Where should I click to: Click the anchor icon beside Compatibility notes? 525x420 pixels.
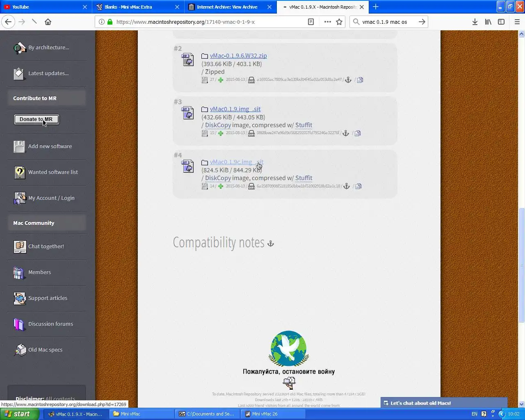pos(270,244)
